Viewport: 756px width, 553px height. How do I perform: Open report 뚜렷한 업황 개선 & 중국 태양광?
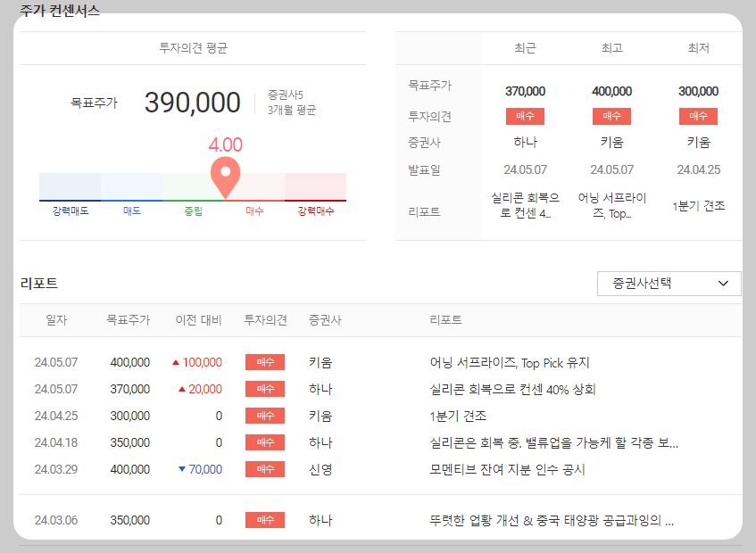tap(552, 520)
